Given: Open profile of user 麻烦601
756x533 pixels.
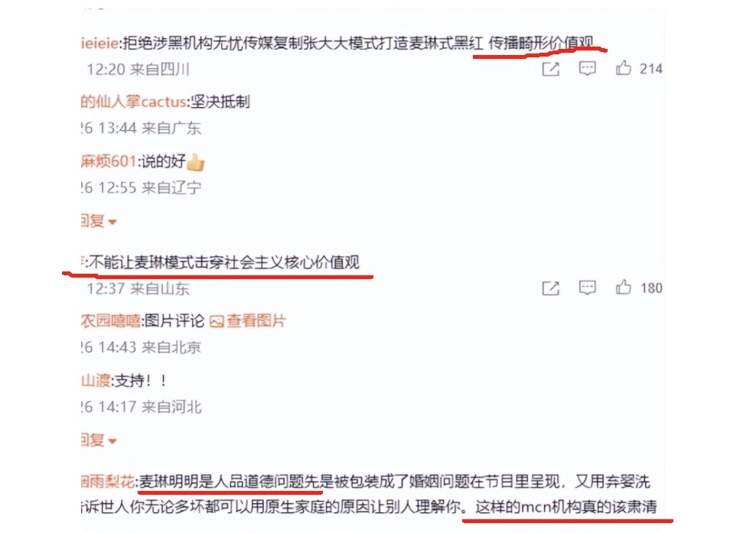Looking at the screenshot, I should [x=109, y=161].
